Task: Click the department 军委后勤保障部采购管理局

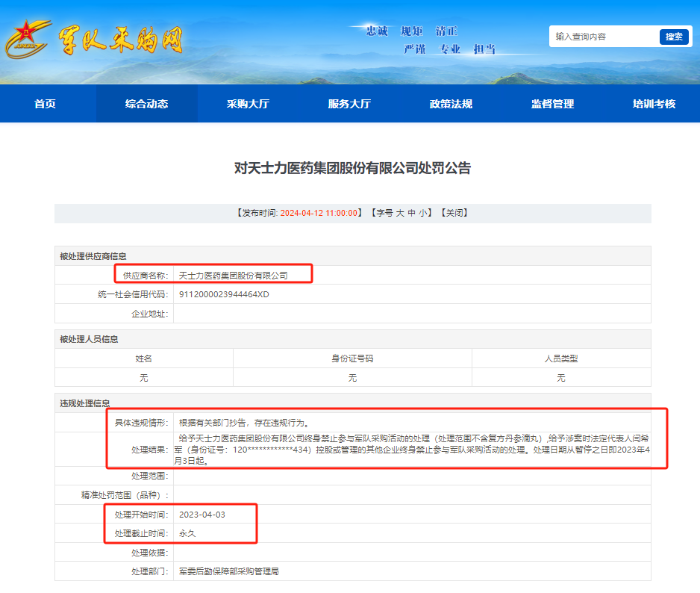Action: tap(228, 571)
